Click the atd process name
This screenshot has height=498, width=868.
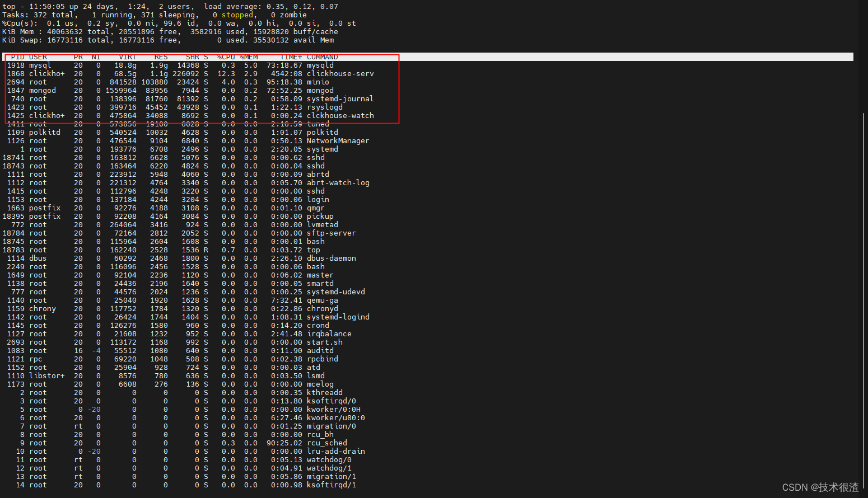tap(314, 368)
